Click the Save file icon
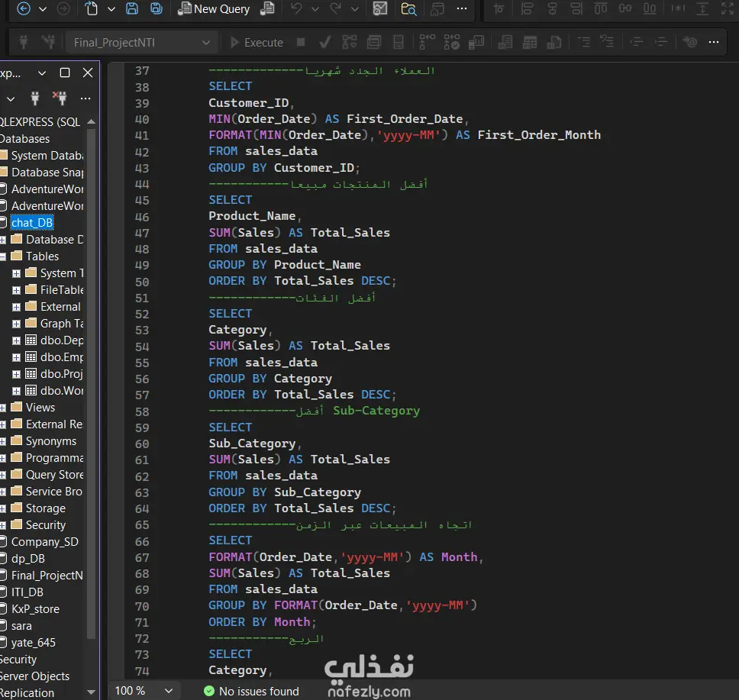Screen dimensions: 739x700 132,9
